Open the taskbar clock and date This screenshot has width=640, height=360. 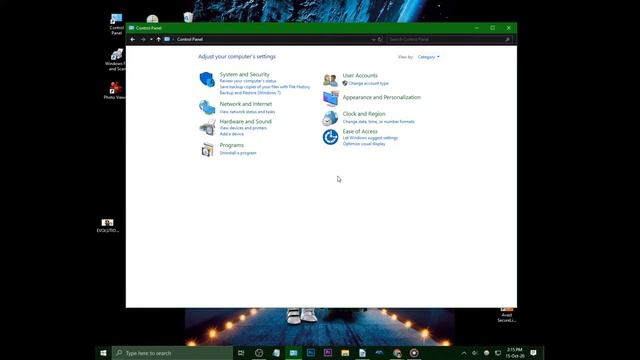pos(515,353)
